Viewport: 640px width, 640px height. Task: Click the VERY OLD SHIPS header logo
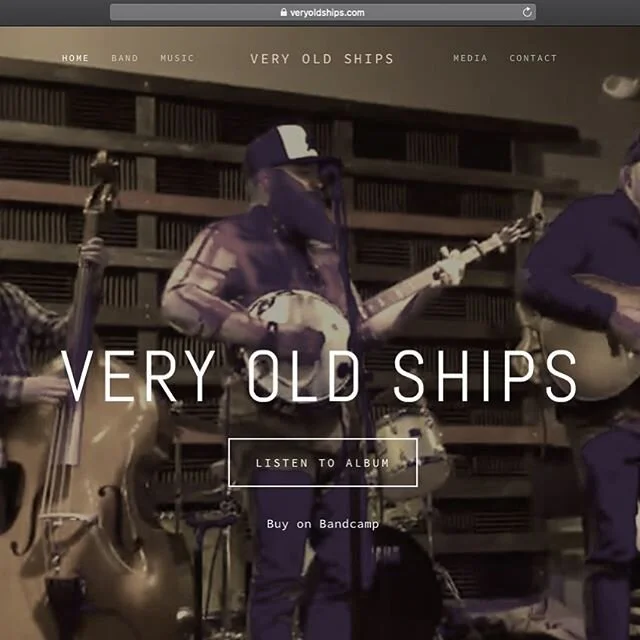pyautogui.click(x=322, y=59)
